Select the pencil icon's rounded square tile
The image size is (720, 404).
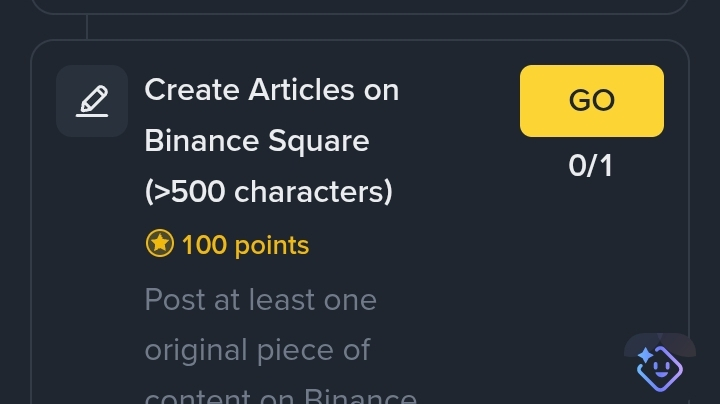point(92,101)
